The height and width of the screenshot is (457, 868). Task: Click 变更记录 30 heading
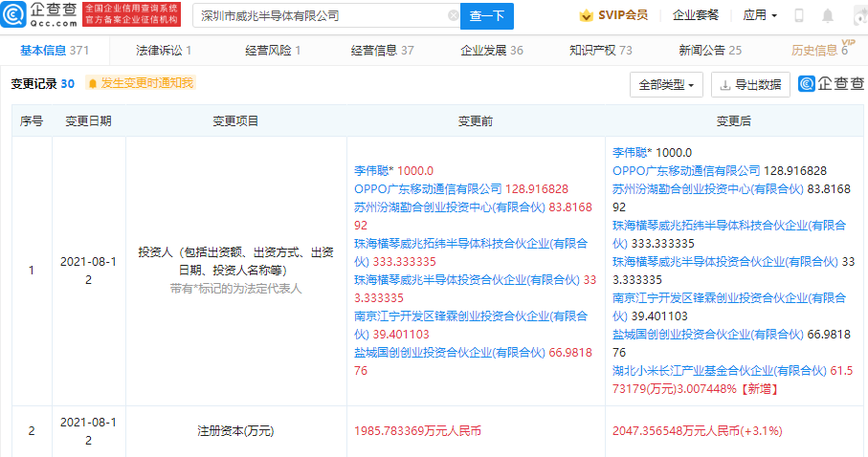tap(43, 83)
